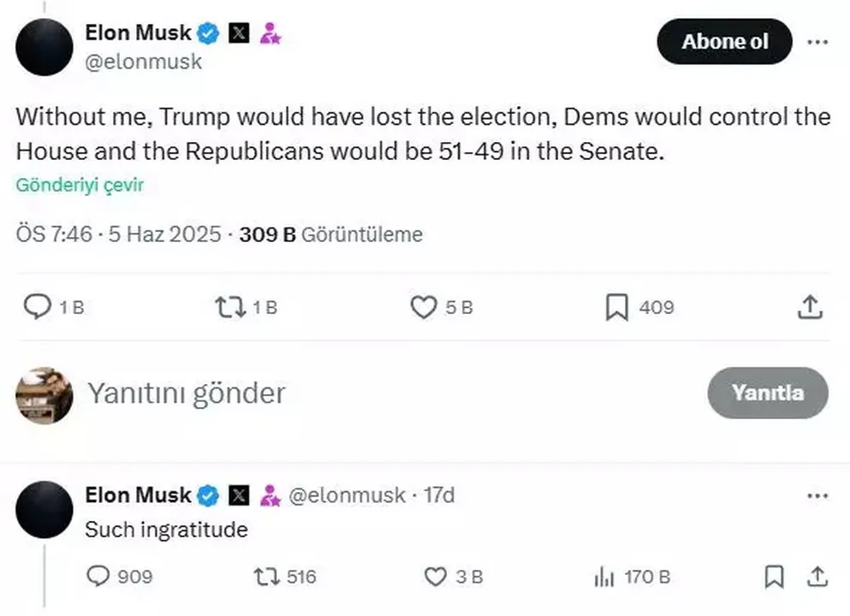Image resolution: width=850 pixels, height=616 pixels.
Task: Bookmark the 'Such ingratitude' reply
Action: point(774,577)
